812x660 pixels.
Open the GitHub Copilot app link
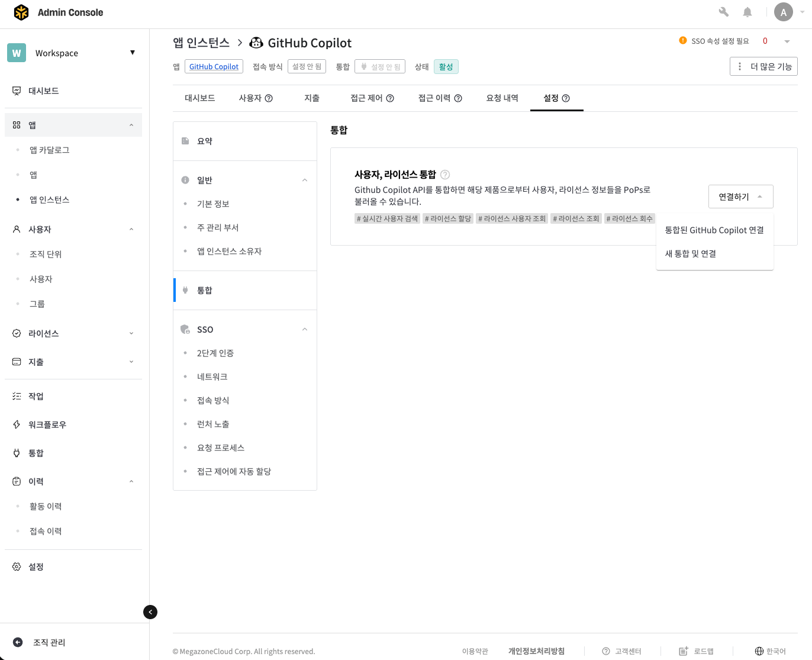point(214,67)
